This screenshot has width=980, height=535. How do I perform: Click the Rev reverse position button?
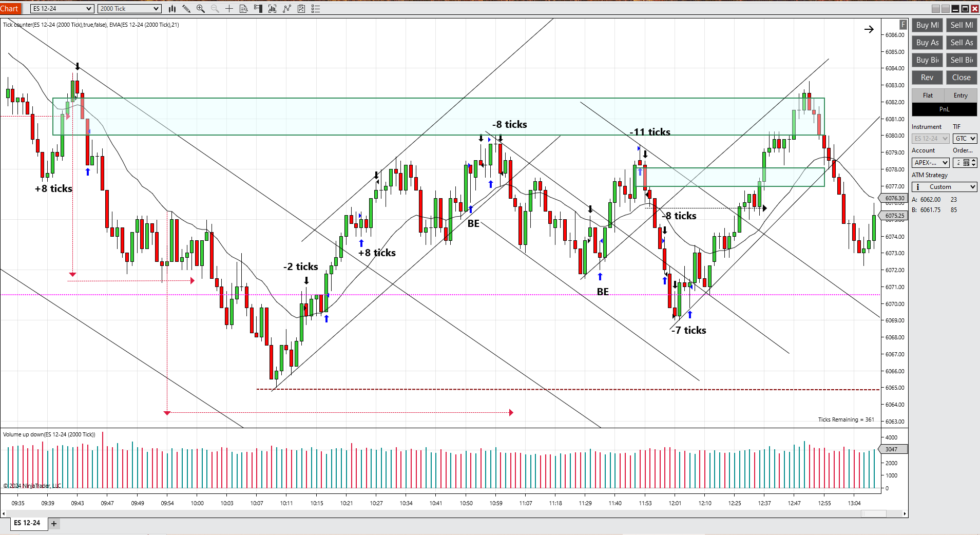pyautogui.click(x=927, y=78)
